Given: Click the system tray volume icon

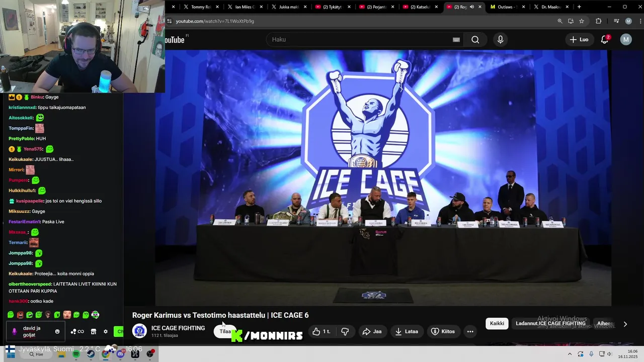Looking at the screenshot, I should tap(609, 354).
